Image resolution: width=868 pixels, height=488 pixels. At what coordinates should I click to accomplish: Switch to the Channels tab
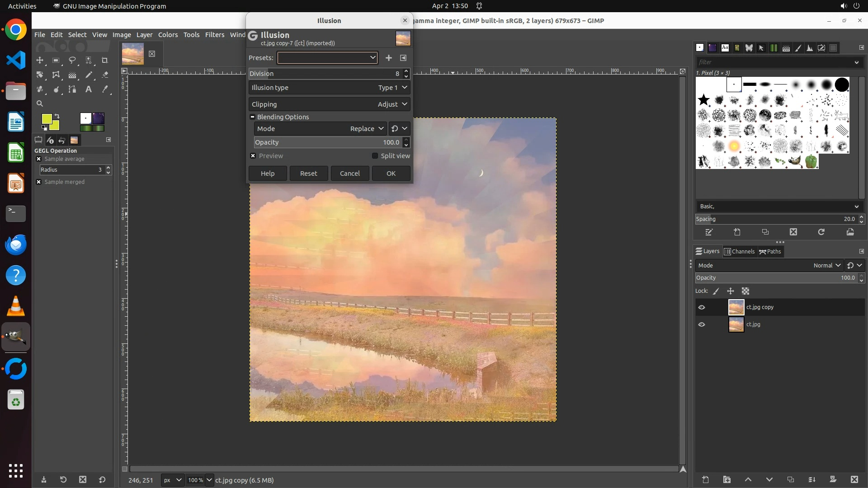(739, 252)
